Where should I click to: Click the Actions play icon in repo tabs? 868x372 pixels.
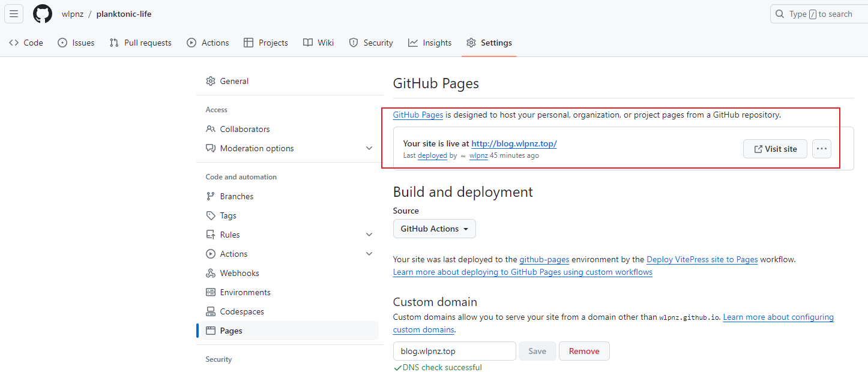point(191,43)
